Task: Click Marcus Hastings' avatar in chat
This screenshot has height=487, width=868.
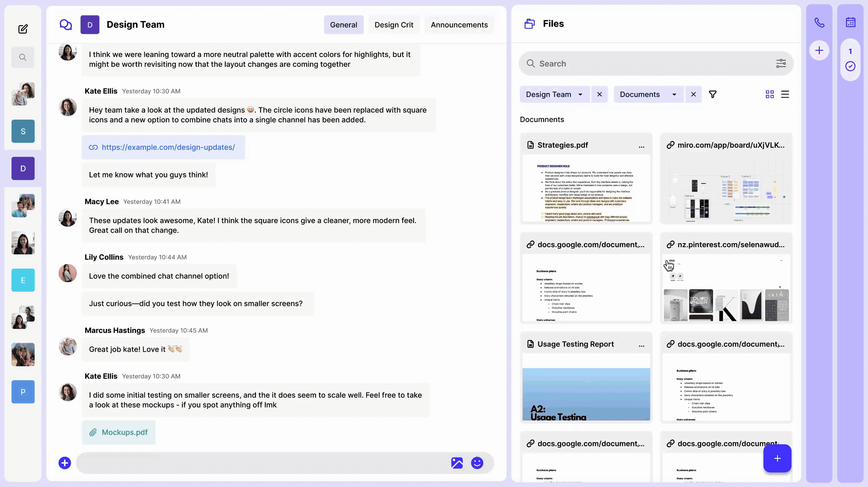Action: pos(68,346)
